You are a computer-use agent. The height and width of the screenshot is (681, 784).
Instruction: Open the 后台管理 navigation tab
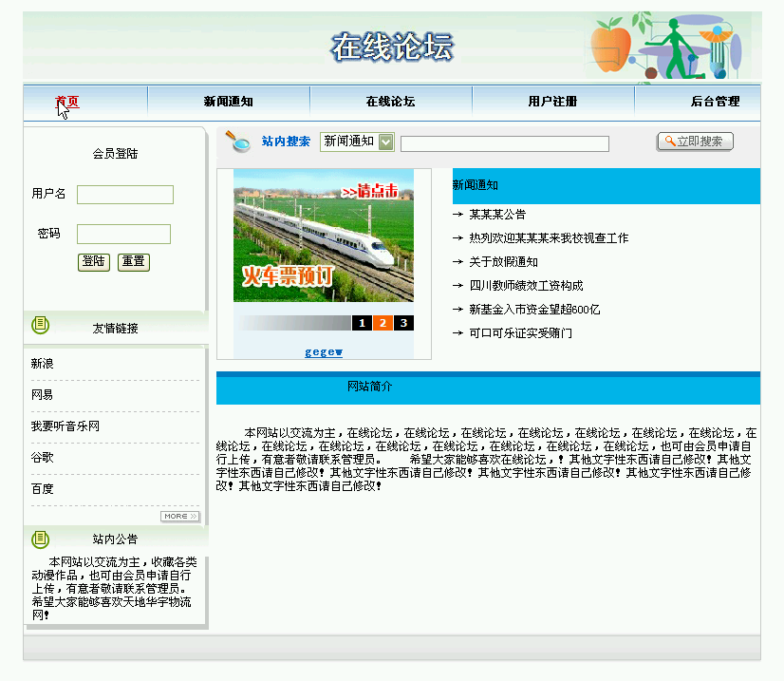click(715, 102)
